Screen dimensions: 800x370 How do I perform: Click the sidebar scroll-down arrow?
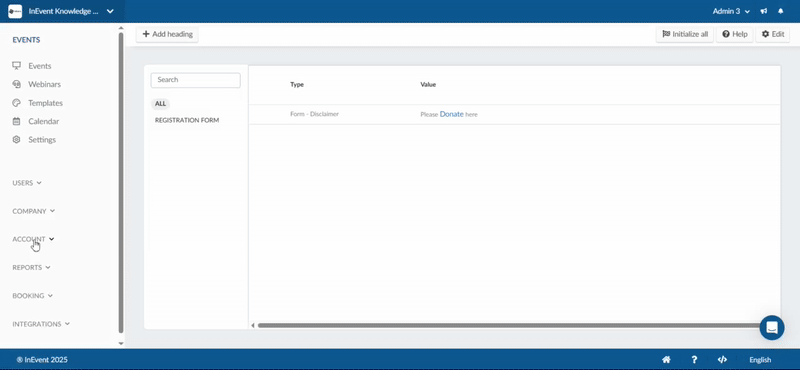121,343
